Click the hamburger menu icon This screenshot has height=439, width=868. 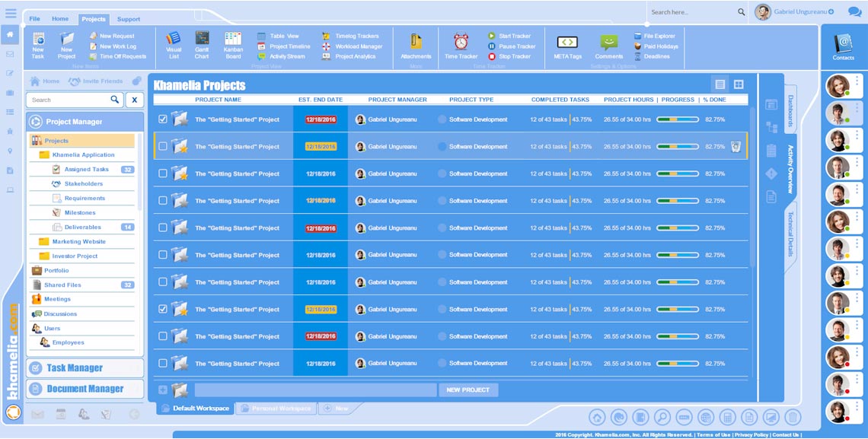pyautogui.click(x=11, y=13)
